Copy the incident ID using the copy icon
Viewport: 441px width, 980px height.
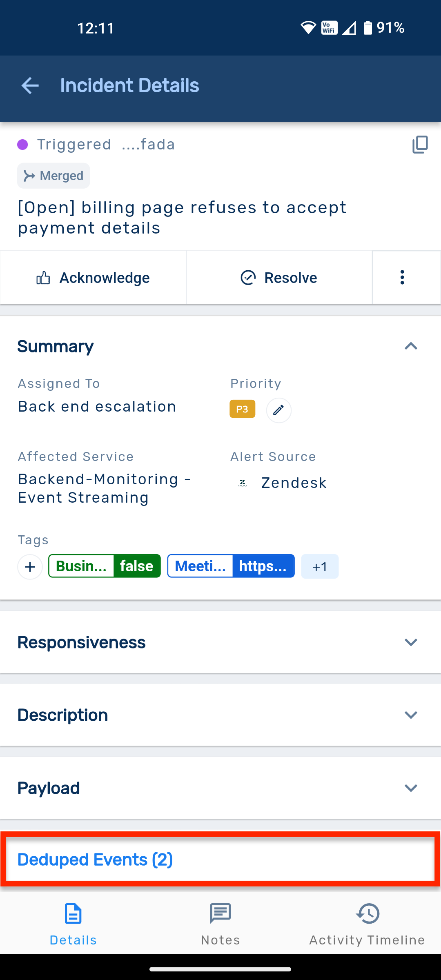tap(420, 145)
